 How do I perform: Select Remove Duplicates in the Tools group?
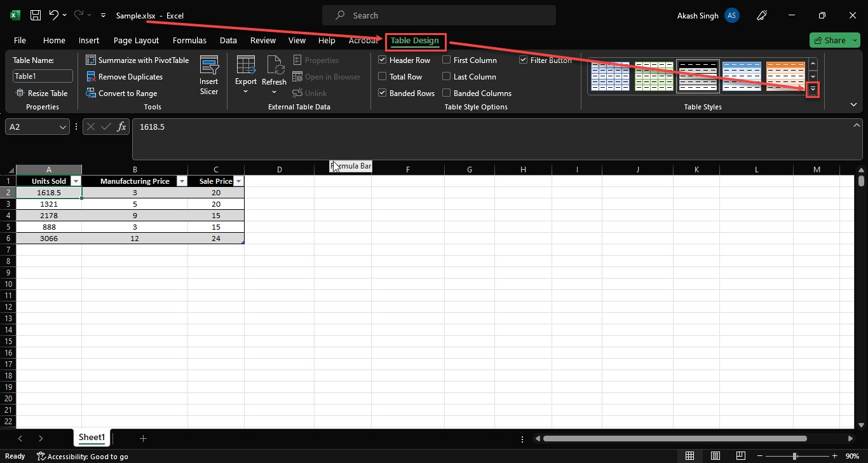[130, 76]
